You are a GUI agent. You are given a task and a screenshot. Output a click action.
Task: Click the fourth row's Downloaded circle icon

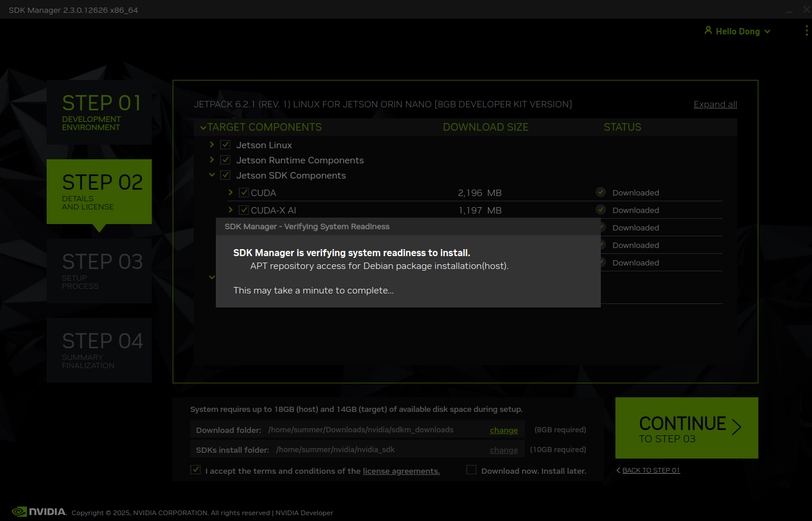tap(601, 244)
